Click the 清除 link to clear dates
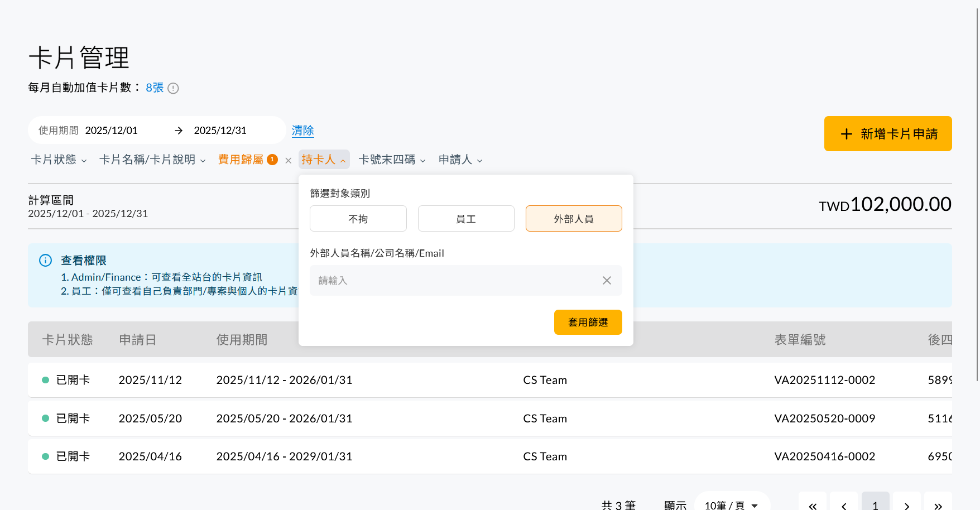 (303, 131)
